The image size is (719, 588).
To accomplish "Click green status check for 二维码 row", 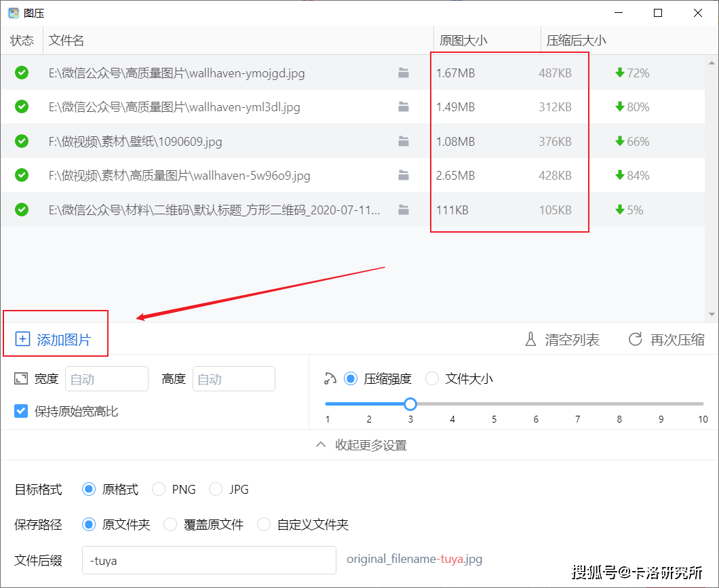I will (22, 210).
